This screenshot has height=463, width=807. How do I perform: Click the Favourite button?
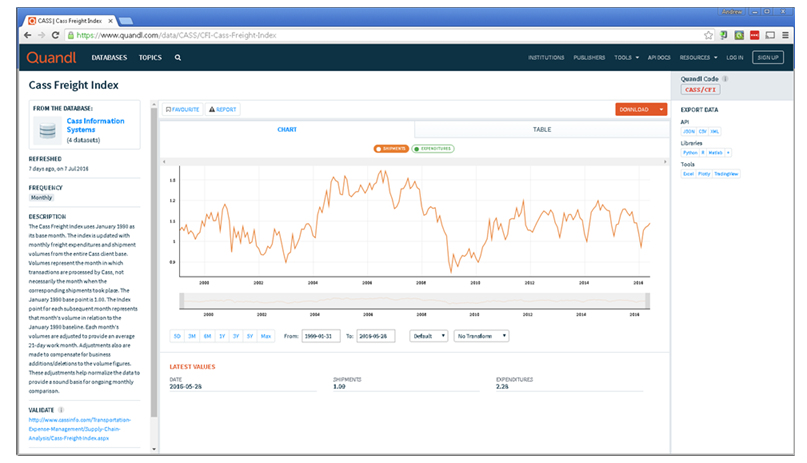tap(183, 110)
